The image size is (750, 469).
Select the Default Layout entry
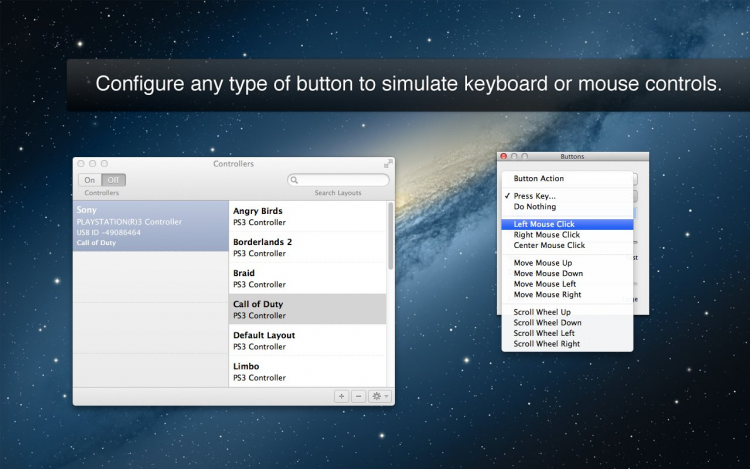307,340
